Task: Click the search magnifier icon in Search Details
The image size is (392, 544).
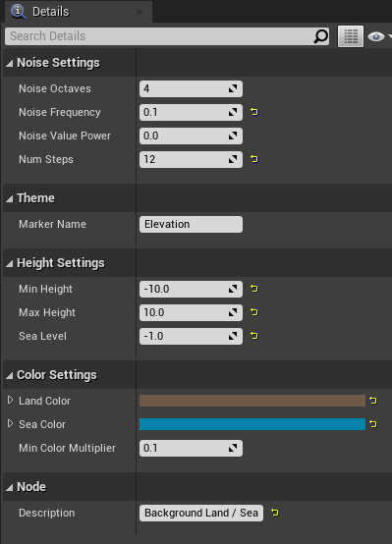Action: pos(321,36)
